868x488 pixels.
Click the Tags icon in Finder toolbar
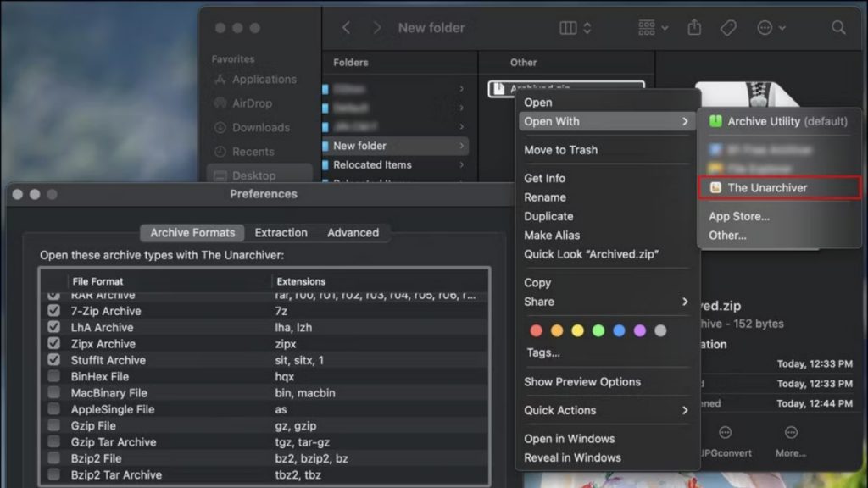click(727, 28)
